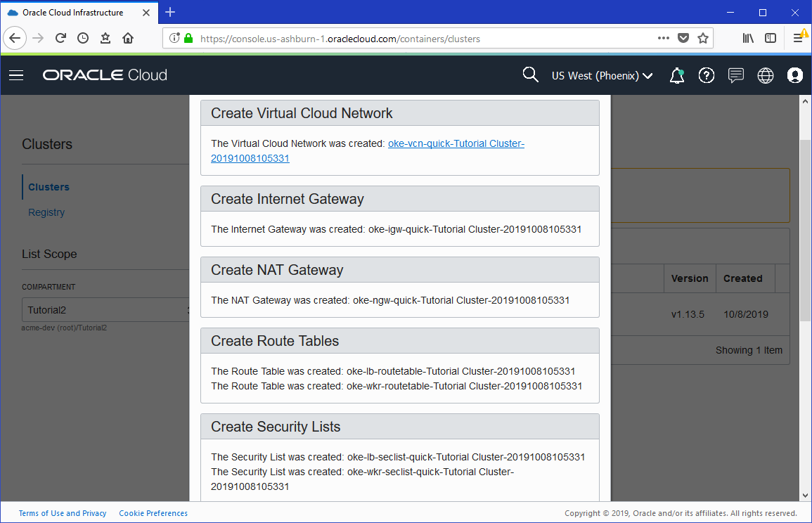Image resolution: width=812 pixels, height=523 pixels.
Task: Go to the browser home page
Action: (x=128, y=39)
